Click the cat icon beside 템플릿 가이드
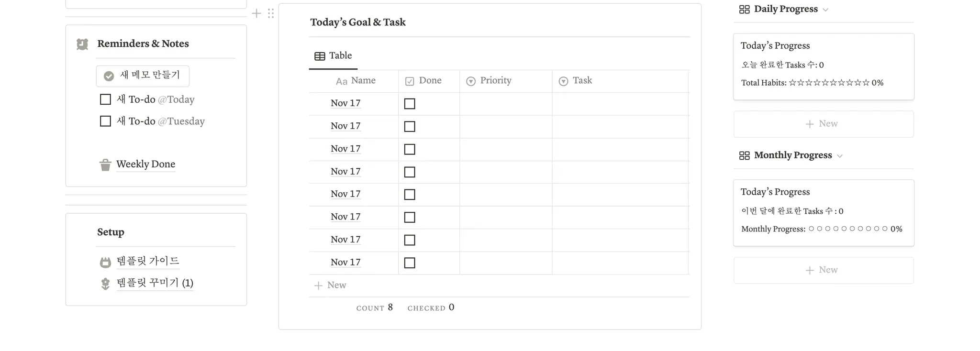 [x=105, y=262]
